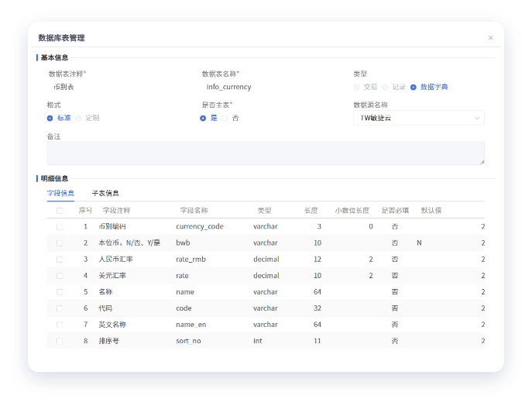Viewport: 532px width, 406px height.
Task: Check the row for 人民币汇率 field
Action: point(60,259)
